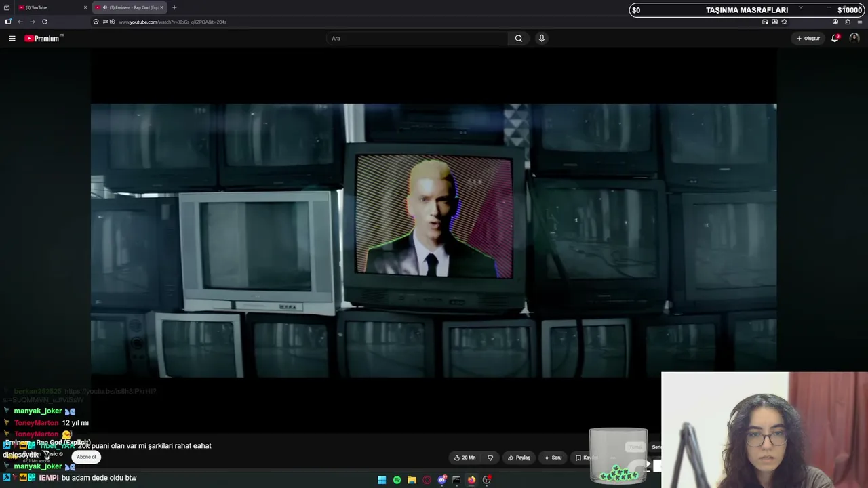Select the Eminem - Rap God tab
The width and height of the screenshot is (868, 488).
point(130,7)
